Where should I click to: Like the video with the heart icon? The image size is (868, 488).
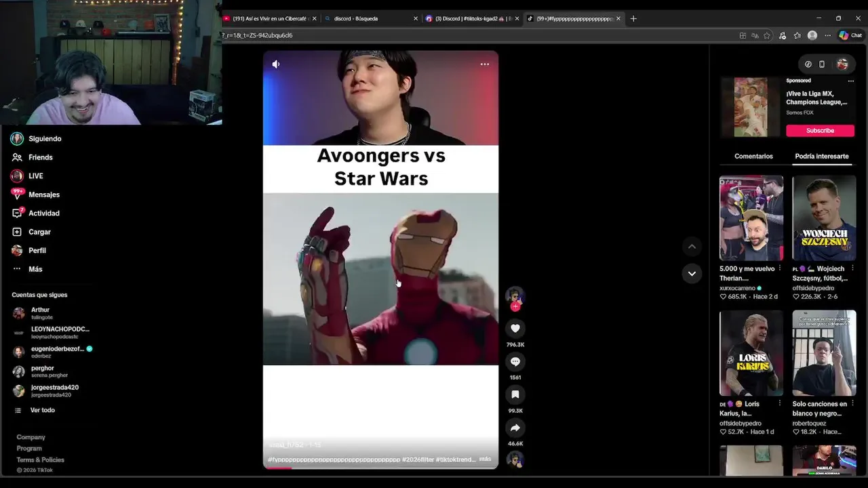(515, 329)
